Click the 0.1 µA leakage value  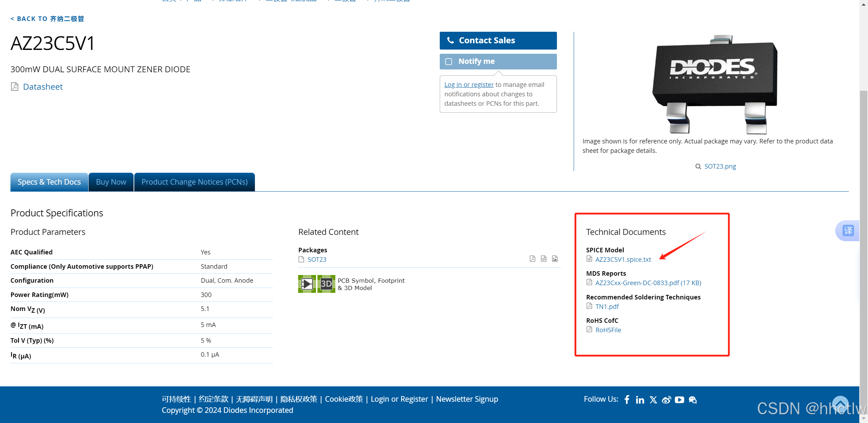click(x=210, y=355)
